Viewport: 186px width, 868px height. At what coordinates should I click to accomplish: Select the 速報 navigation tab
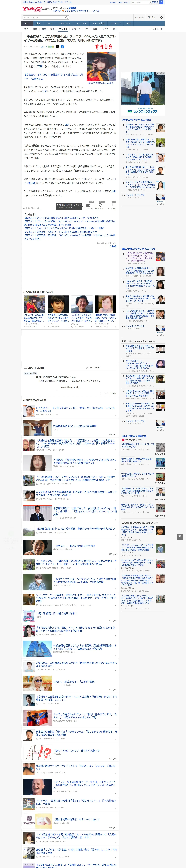click(x=38, y=24)
